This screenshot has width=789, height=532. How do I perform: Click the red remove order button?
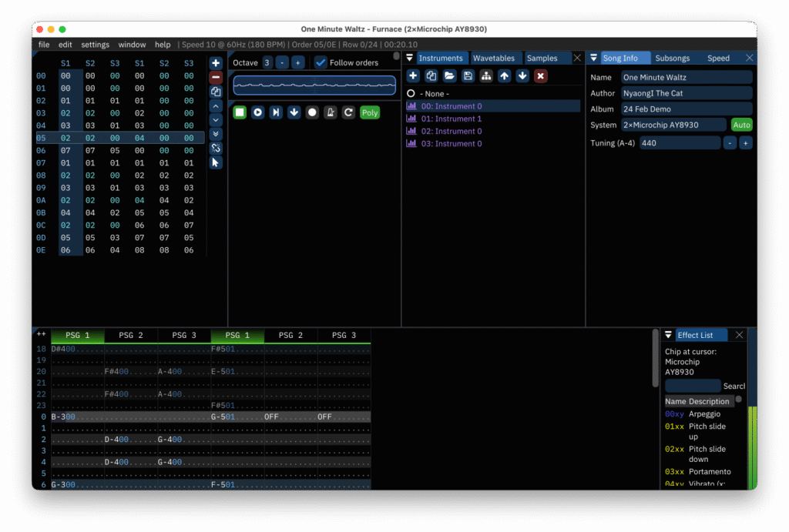(x=216, y=77)
